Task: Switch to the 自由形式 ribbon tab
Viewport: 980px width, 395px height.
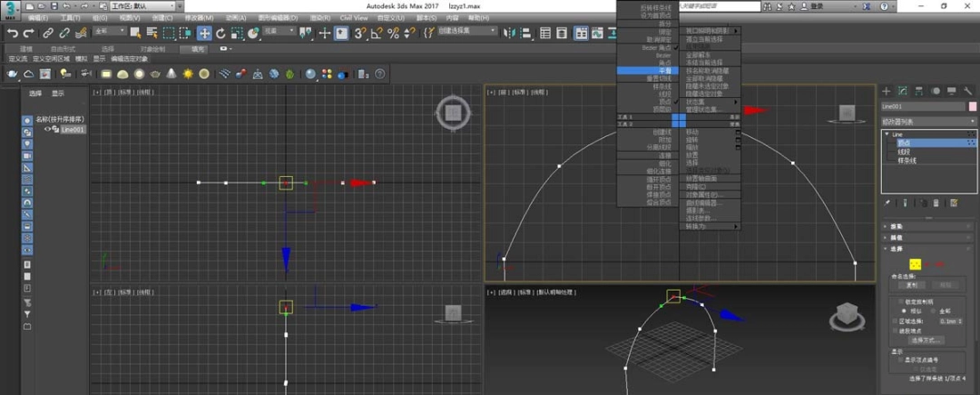Action: click(64, 48)
